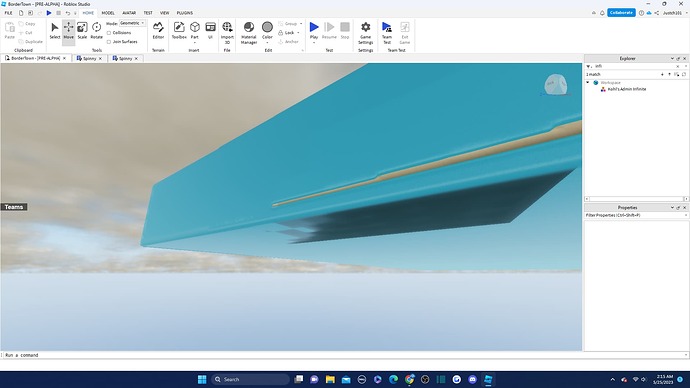This screenshot has height=388, width=690.
Task: Expand the Play mode dropdown arrow
Action: click(314, 43)
